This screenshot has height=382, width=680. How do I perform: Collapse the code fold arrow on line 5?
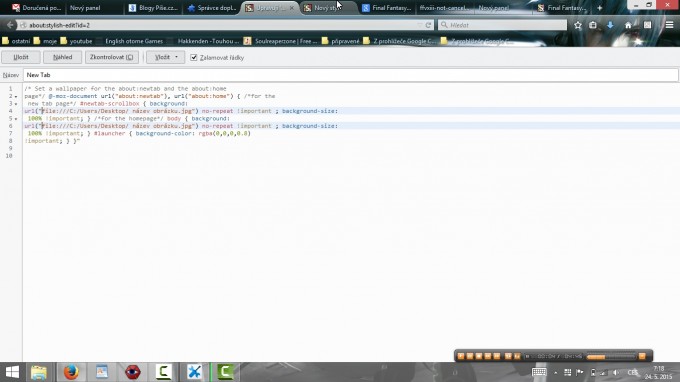point(16,118)
